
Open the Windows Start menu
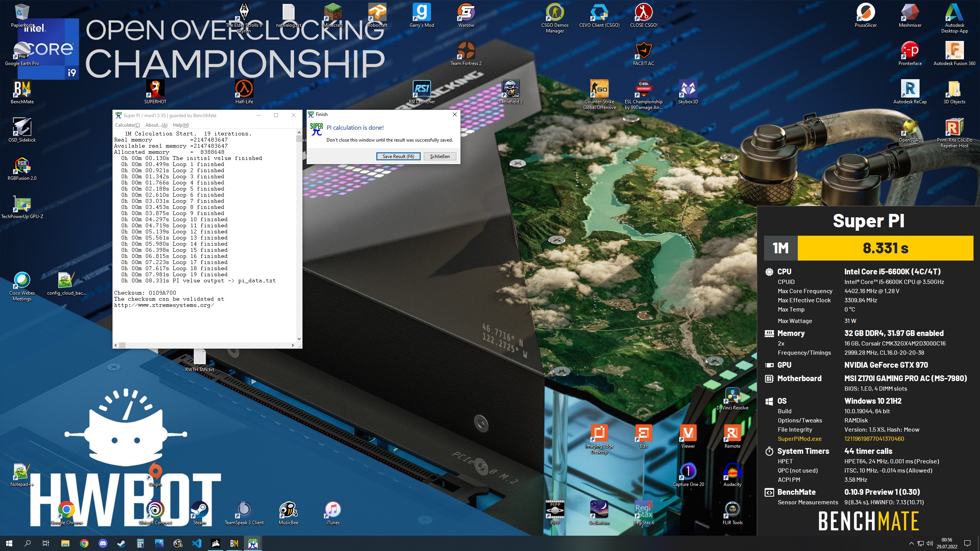pyautogui.click(x=9, y=543)
